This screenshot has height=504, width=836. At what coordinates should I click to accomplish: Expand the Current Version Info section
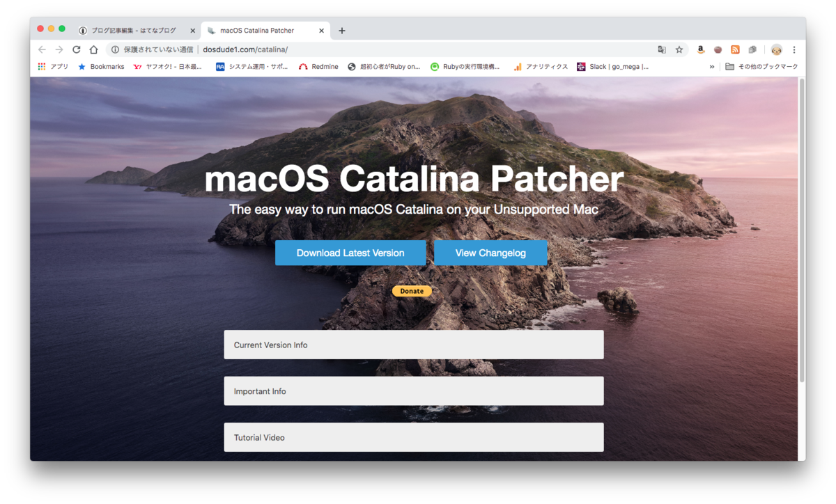[x=414, y=345]
